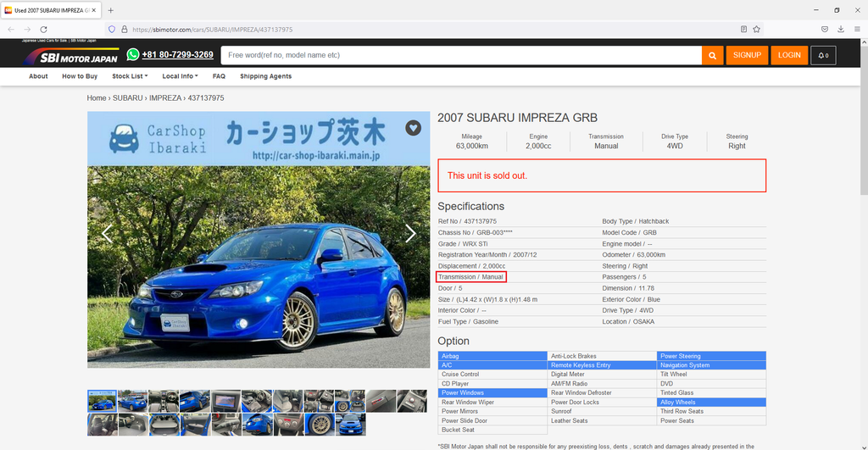
Task: Select first thumbnail of blue car front
Action: [102, 401]
